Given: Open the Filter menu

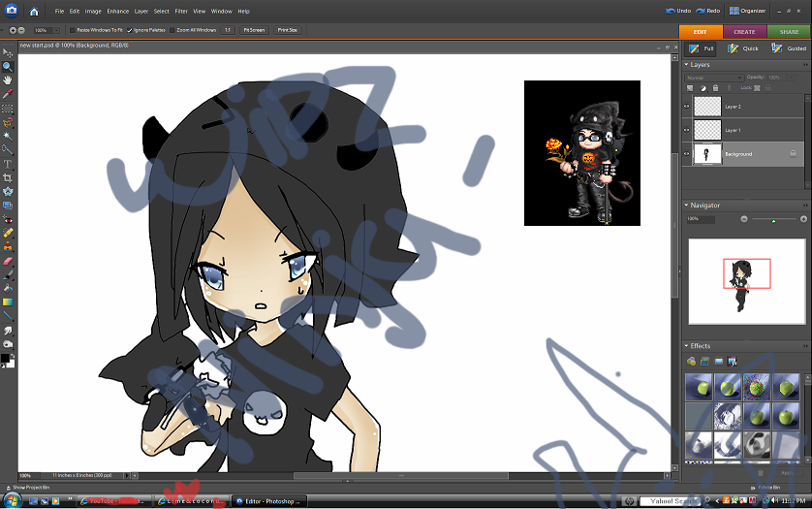Looking at the screenshot, I should [x=181, y=11].
